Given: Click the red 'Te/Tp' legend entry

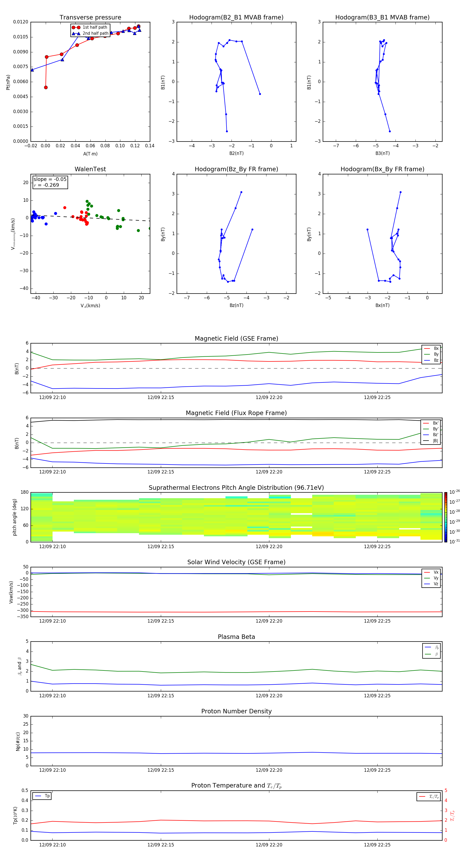Looking at the screenshot, I should (x=429, y=796).
